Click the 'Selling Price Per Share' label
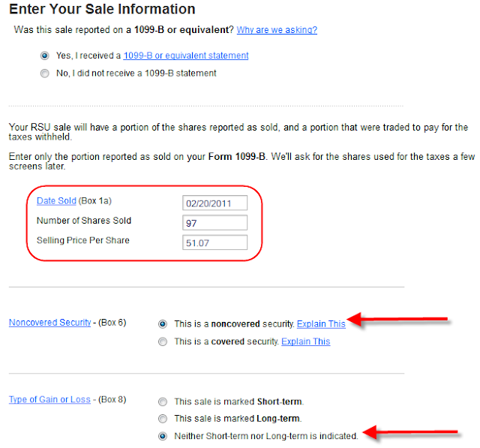This screenshot has height=448, width=480. point(83,240)
